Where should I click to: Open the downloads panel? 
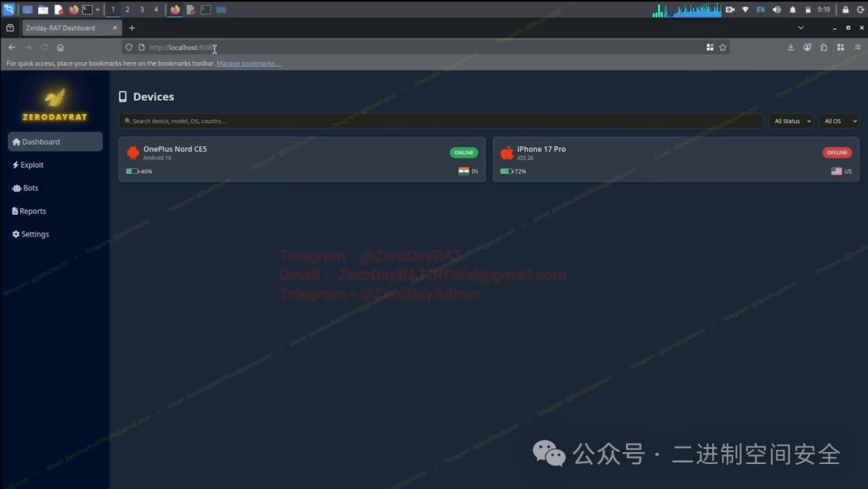pos(791,47)
